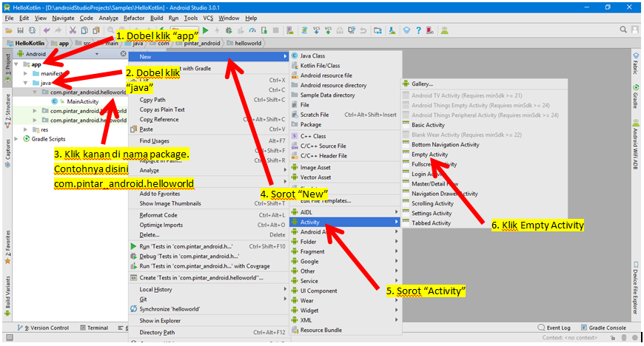Image resolution: width=644 pixels, height=346 pixels.
Task: Click the Apply Changes lightning icon
Action: [218, 30]
